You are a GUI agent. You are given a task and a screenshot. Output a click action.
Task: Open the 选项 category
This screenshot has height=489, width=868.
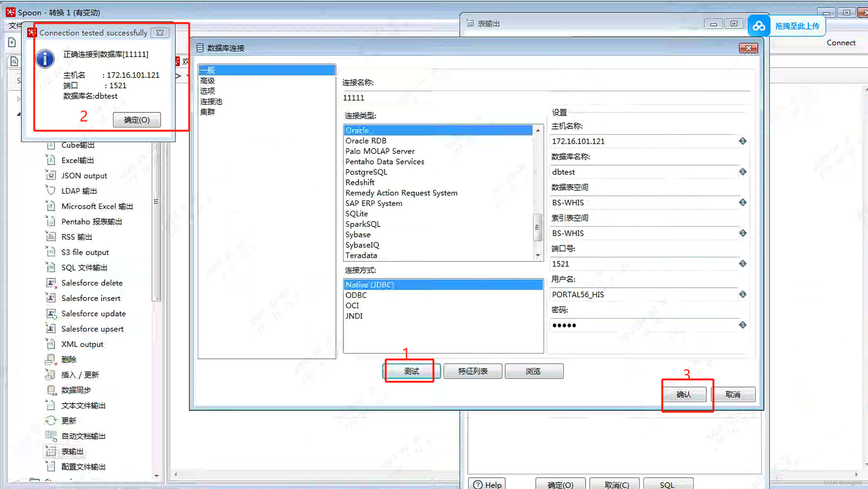pyautogui.click(x=208, y=91)
